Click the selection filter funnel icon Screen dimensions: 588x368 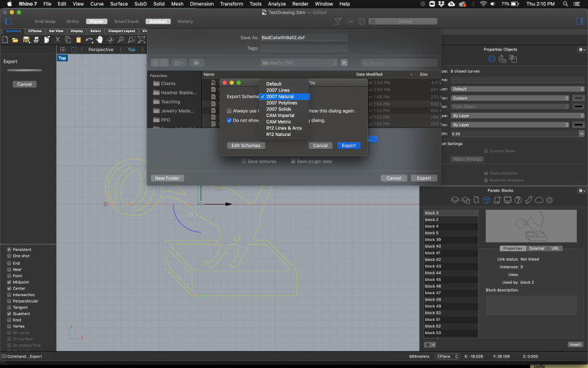[338, 22]
